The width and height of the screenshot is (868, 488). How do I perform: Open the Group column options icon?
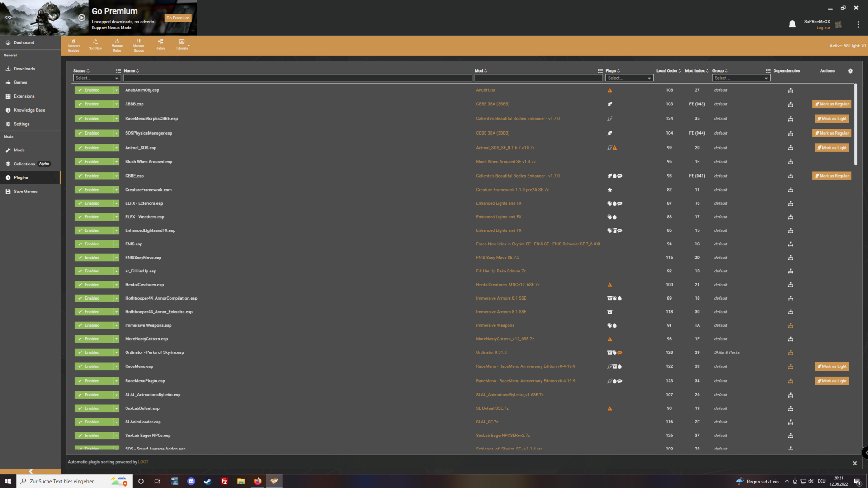768,71
